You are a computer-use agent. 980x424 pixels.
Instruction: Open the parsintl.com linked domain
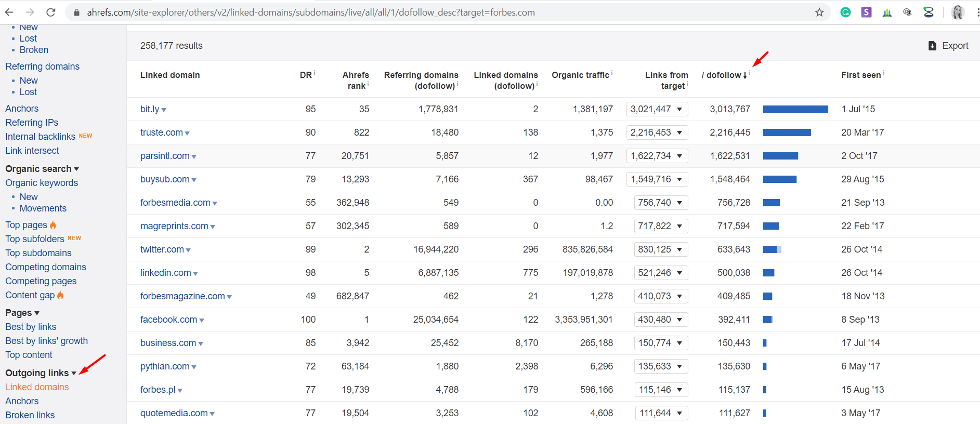tap(165, 156)
